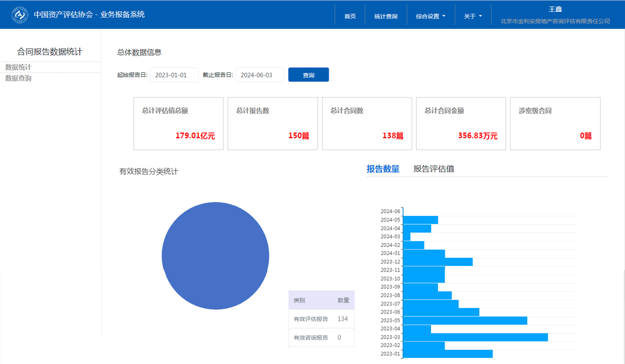Switch to the 报告数量 tab
The width and height of the screenshot is (625, 364).
[383, 169]
